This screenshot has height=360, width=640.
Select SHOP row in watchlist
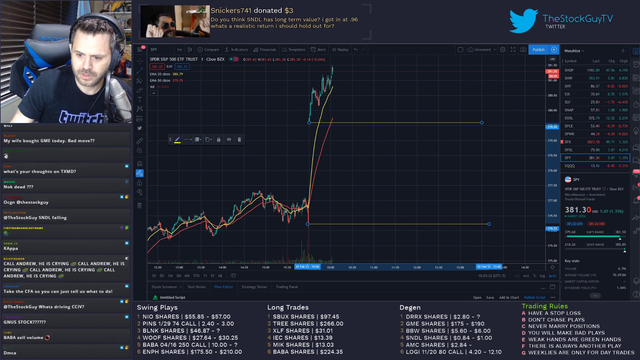coord(596,70)
